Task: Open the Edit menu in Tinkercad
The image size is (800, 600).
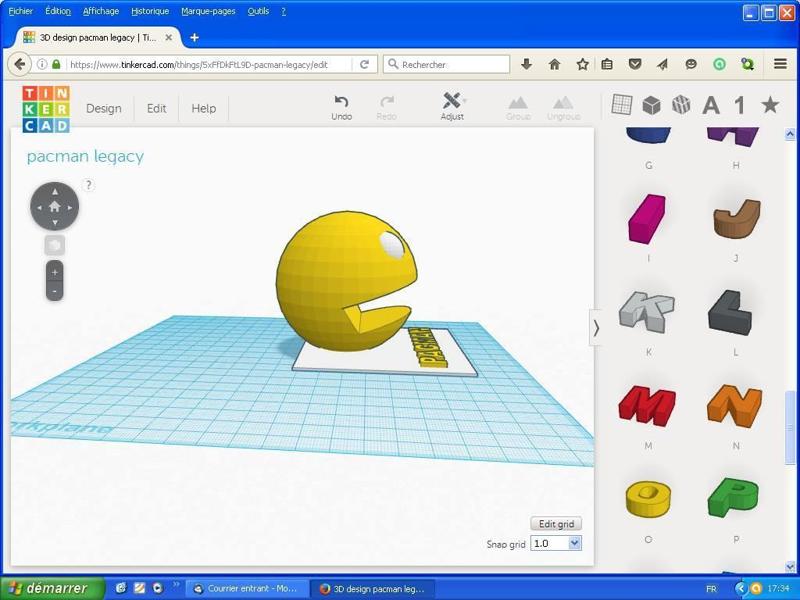Action: click(x=156, y=108)
